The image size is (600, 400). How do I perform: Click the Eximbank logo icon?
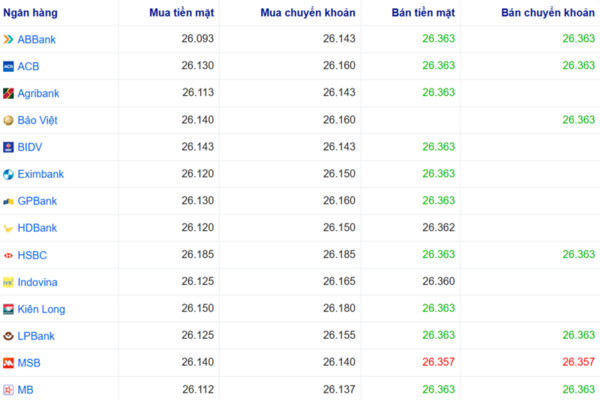coord(9,174)
